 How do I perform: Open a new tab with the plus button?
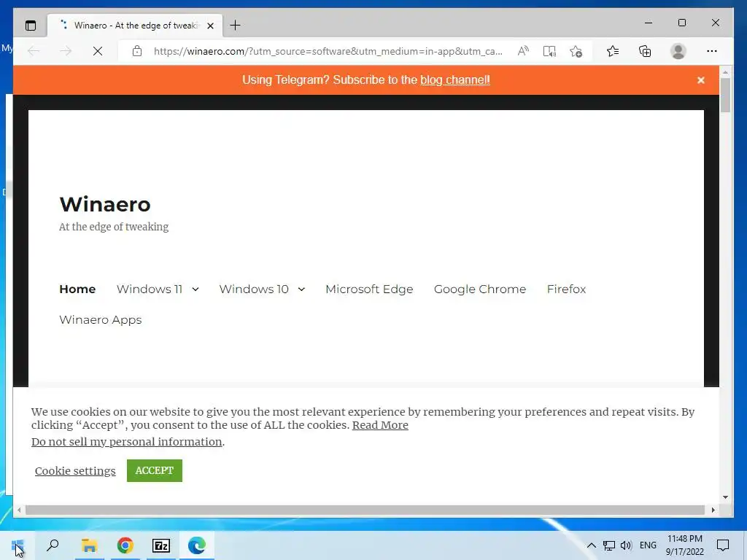tap(235, 26)
